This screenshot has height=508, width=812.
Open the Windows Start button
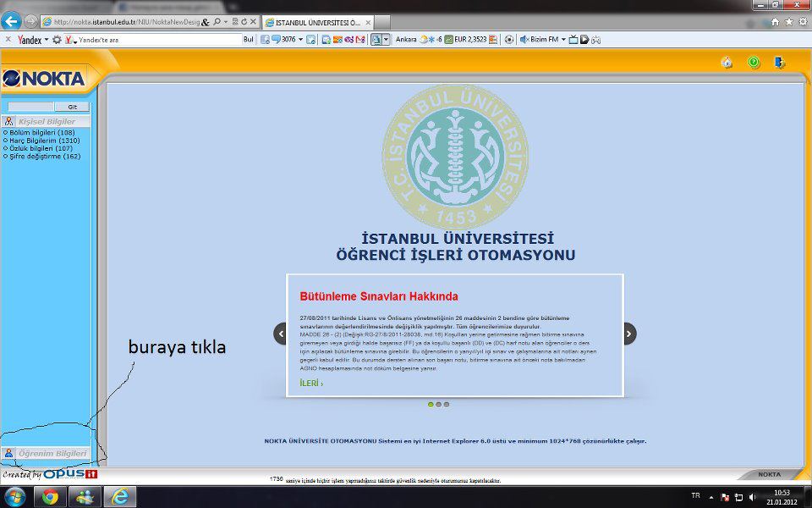coord(14,497)
